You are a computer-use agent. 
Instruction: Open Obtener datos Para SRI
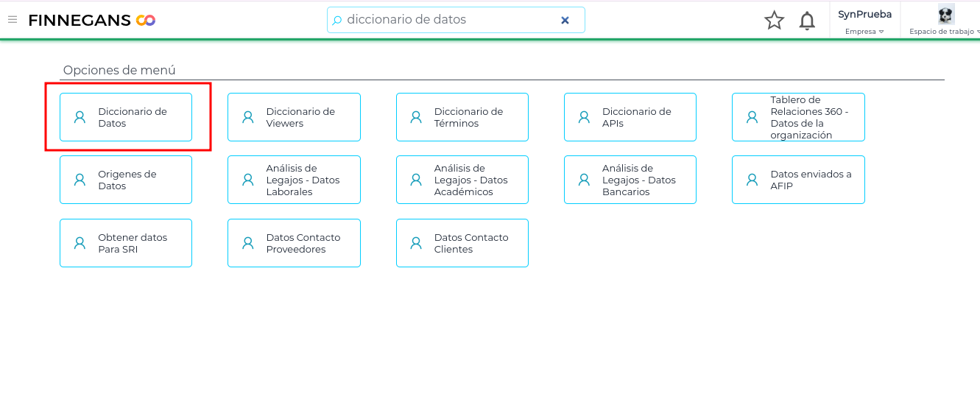click(x=126, y=243)
